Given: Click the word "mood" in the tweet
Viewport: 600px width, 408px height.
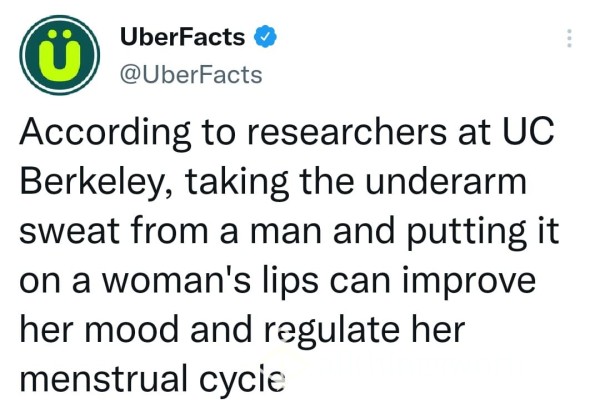Looking at the screenshot, I should (132, 330).
